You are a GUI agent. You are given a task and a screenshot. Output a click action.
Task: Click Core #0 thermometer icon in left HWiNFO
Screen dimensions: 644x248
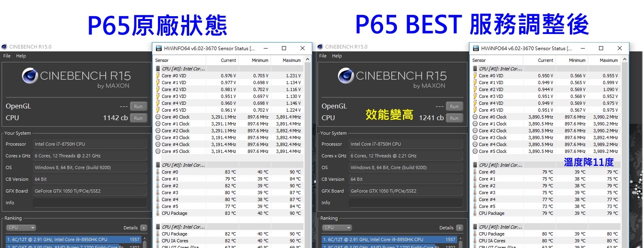pyautogui.click(x=158, y=172)
